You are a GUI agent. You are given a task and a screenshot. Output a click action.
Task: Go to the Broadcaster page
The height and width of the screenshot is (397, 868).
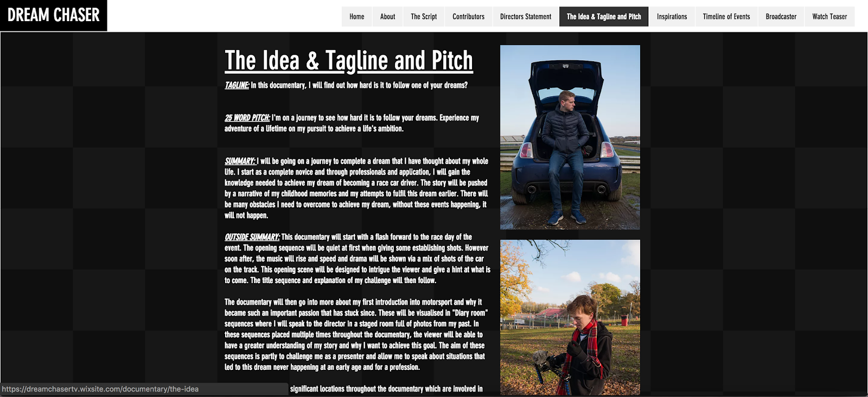tap(781, 17)
